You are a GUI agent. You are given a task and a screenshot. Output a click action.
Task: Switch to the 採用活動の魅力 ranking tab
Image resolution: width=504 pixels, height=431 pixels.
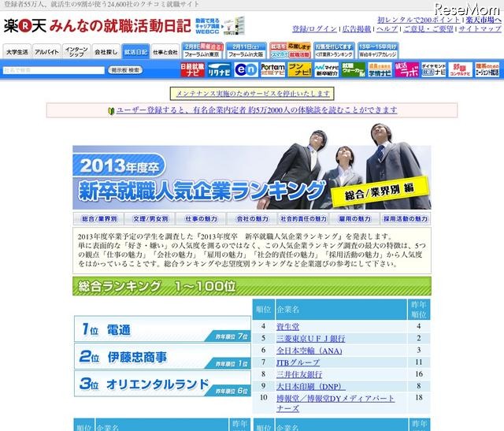(x=406, y=219)
